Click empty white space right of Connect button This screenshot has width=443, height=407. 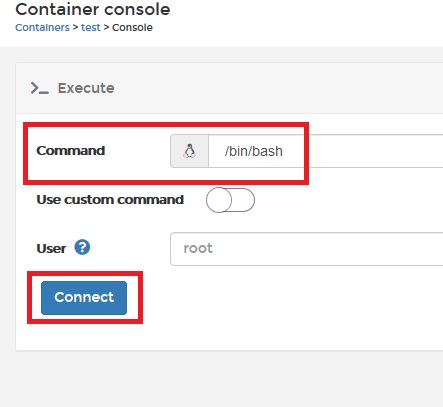[283, 298]
